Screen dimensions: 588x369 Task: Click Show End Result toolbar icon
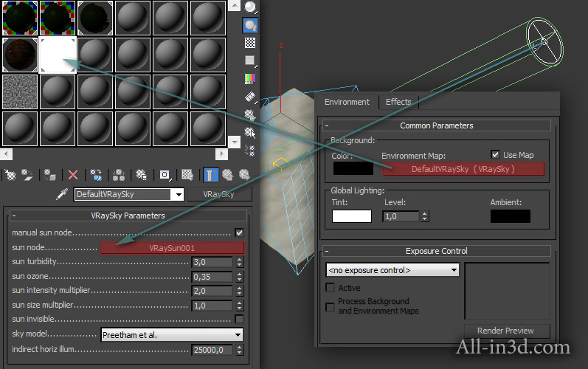pos(210,175)
